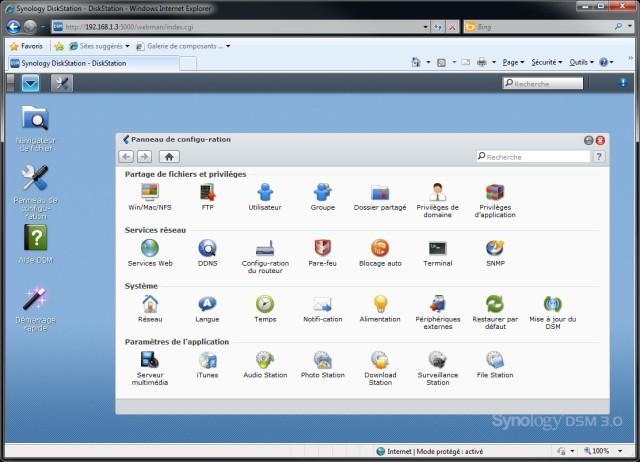Launch Démarrage rapide wizard
Viewport: 640px width, 462px height.
36,309
